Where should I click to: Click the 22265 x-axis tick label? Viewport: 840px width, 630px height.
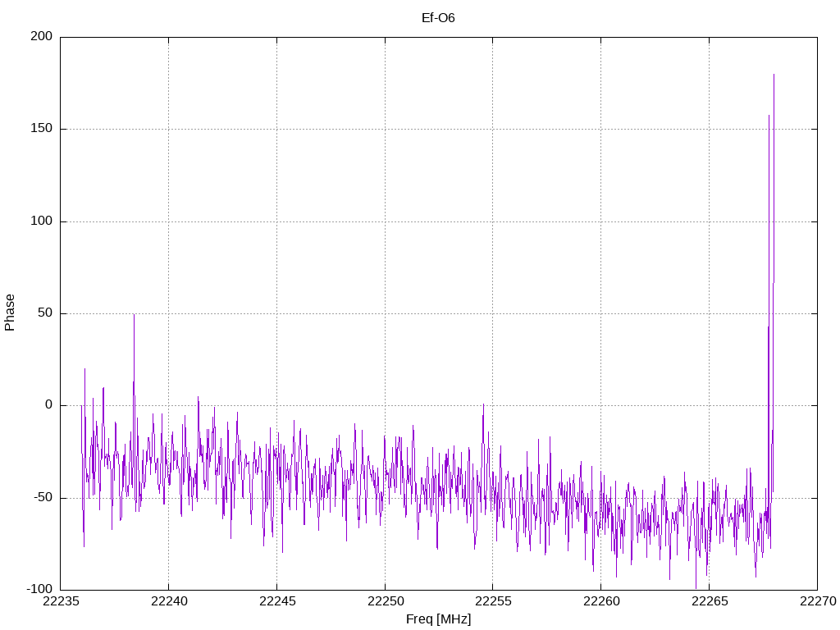(709, 603)
